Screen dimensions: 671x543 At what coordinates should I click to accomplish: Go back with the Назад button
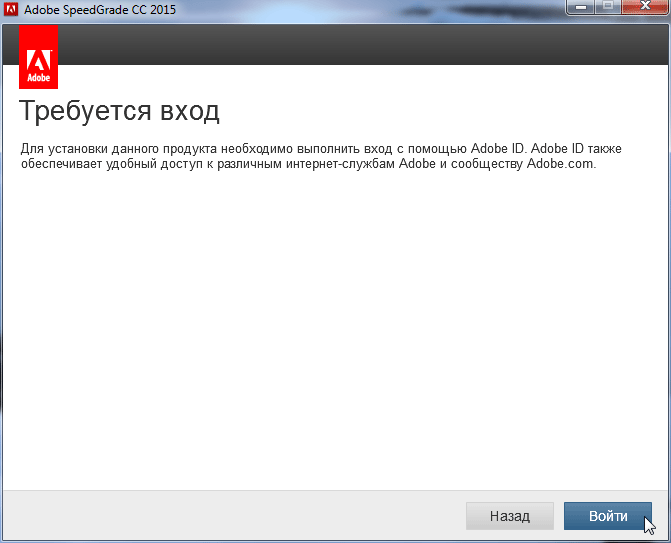tap(510, 516)
